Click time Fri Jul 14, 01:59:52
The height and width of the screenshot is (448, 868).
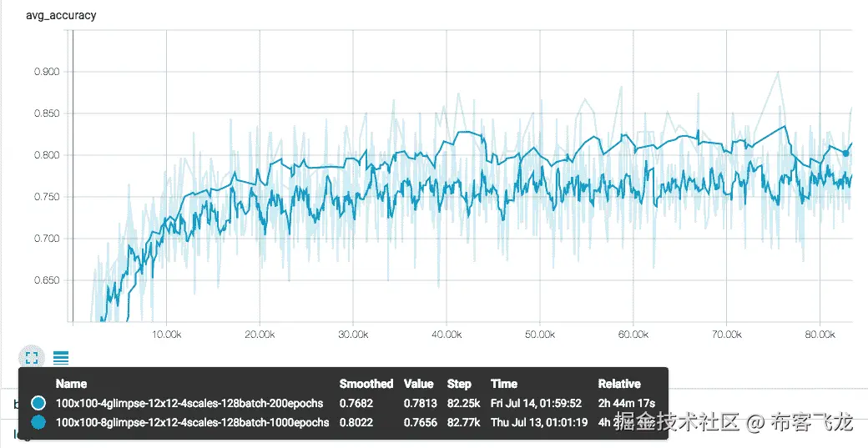[x=536, y=403]
